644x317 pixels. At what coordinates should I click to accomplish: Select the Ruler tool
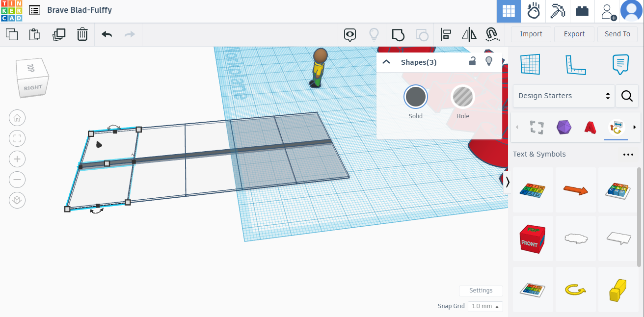[576, 64]
